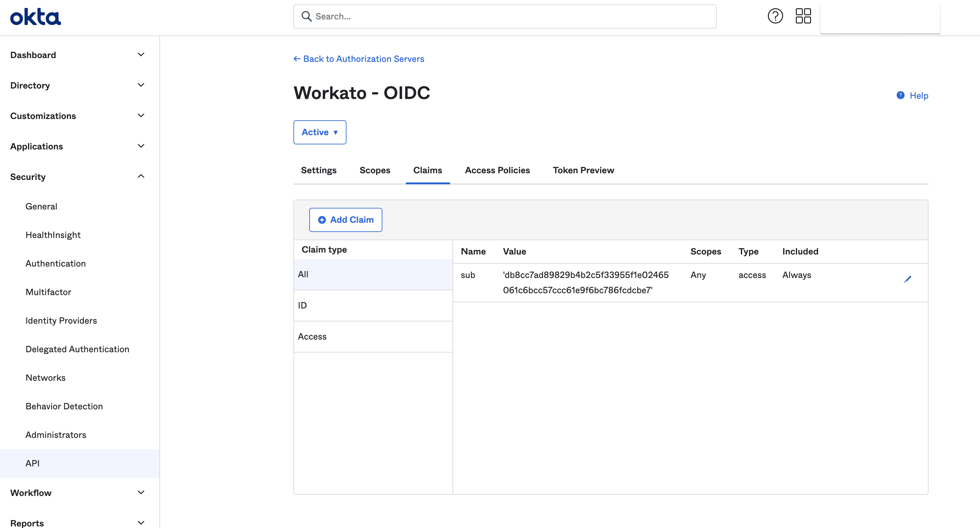Viewport: 980px width, 528px height.
Task: Open Authentication in sidebar
Action: click(x=56, y=263)
